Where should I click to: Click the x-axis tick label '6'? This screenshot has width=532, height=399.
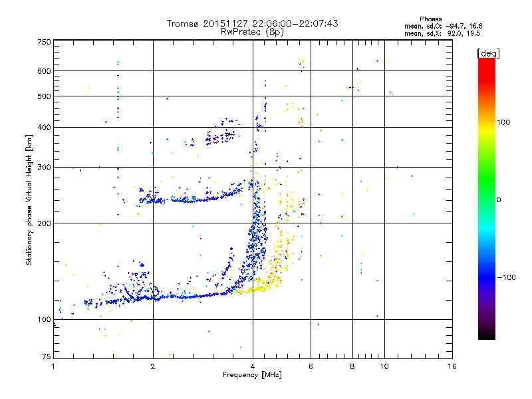point(311,366)
